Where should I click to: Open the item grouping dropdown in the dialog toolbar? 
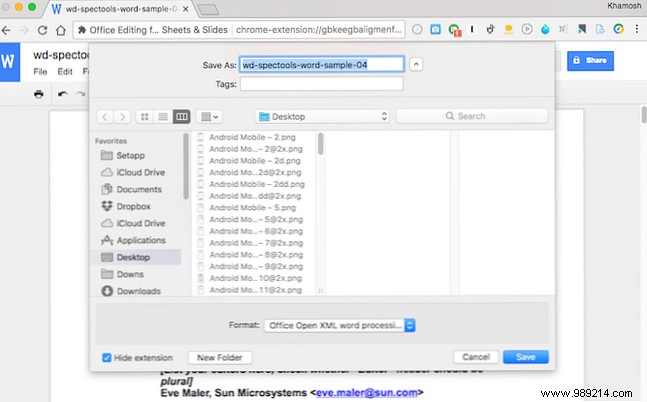pyautogui.click(x=209, y=117)
